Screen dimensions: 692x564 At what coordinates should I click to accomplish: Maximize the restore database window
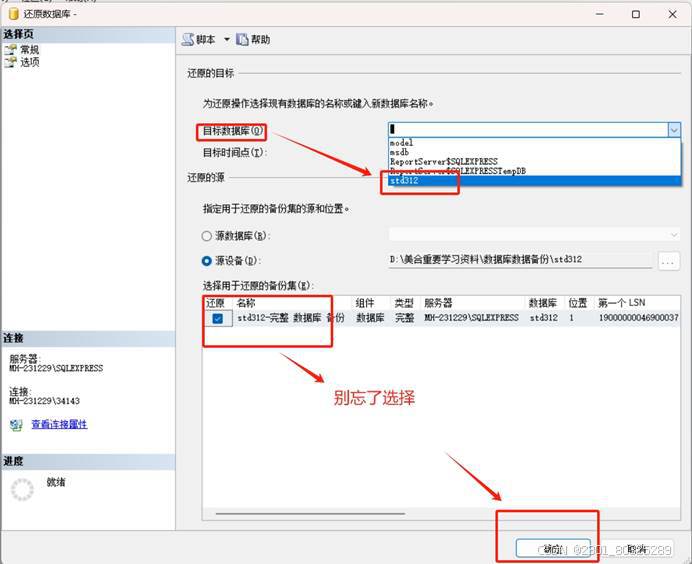tap(636, 14)
